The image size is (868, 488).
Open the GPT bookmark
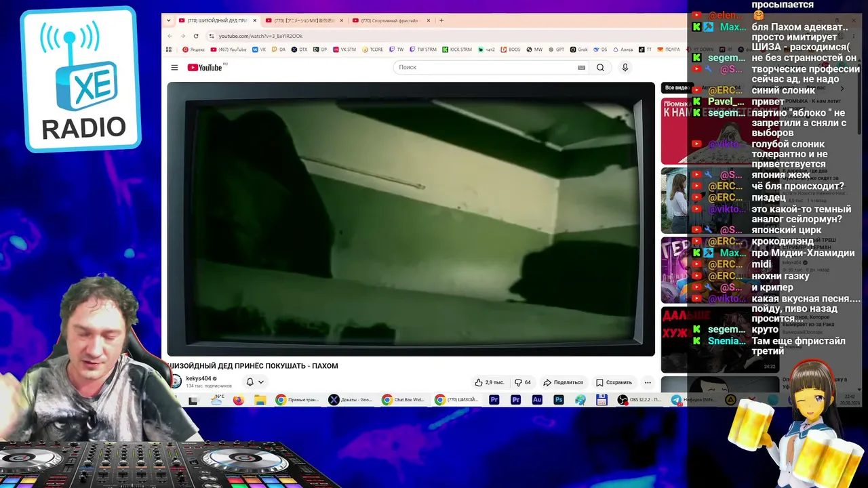(x=557, y=49)
